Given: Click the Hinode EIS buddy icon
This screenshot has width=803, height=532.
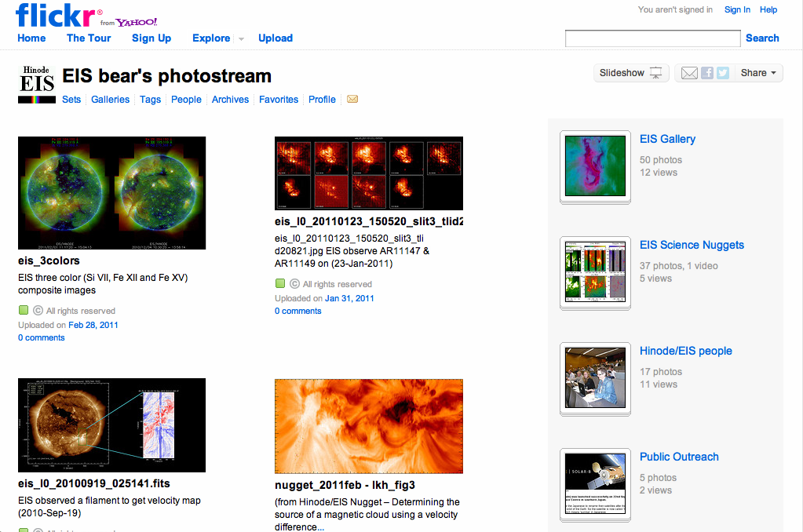Looking at the screenshot, I should pyautogui.click(x=37, y=84).
